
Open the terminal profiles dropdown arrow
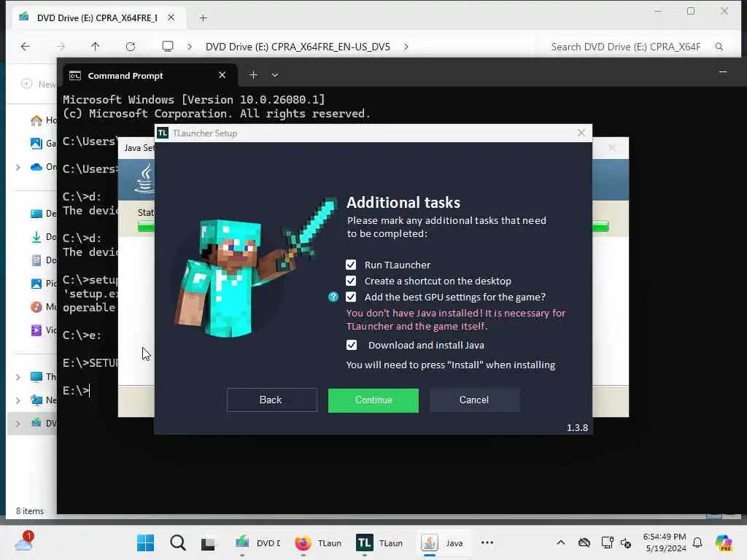[x=275, y=75]
